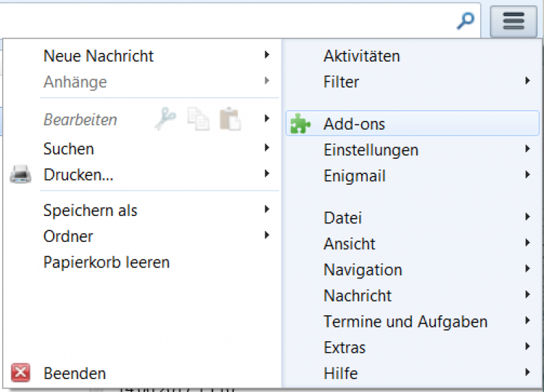Click the red X Beenden icon

click(x=21, y=373)
